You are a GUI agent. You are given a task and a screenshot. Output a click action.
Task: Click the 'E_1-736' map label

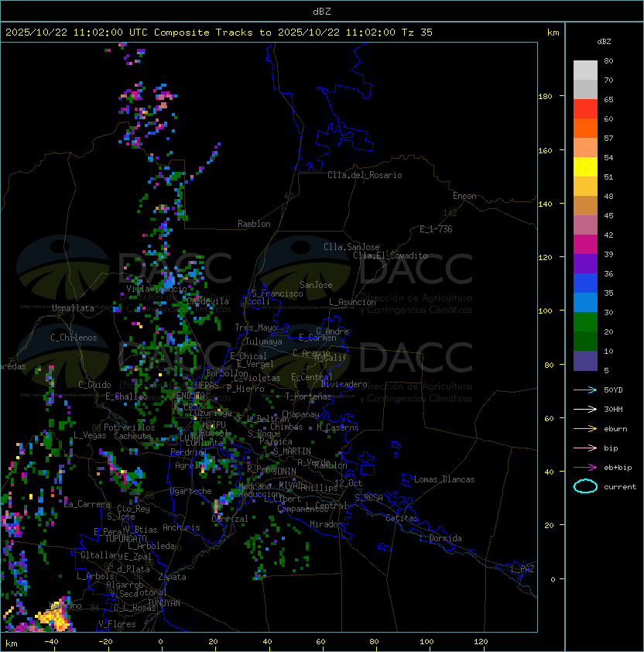[x=436, y=229]
